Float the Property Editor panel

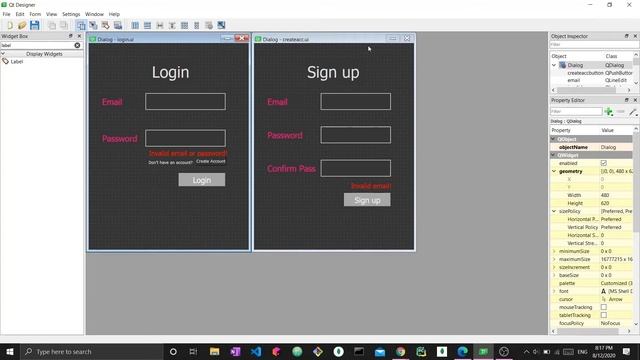click(x=627, y=100)
